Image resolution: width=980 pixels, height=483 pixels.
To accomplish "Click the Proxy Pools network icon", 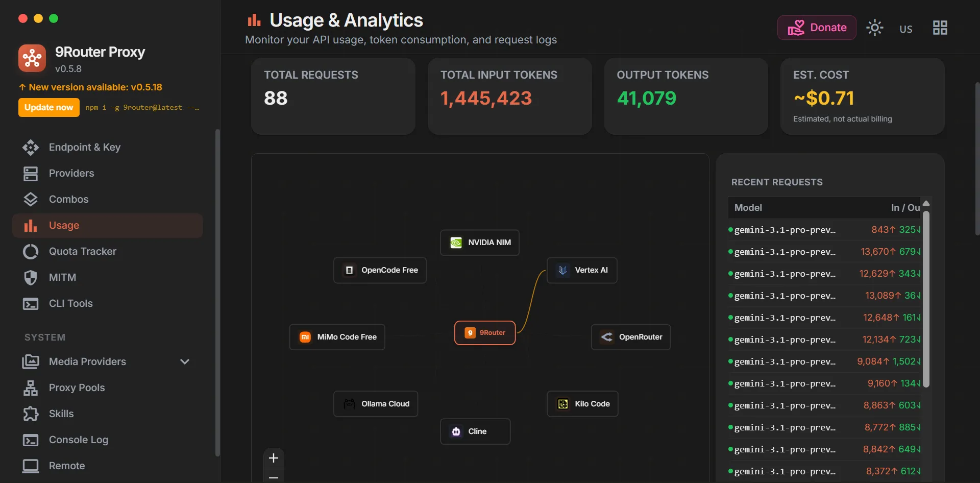I will [x=31, y=388].
